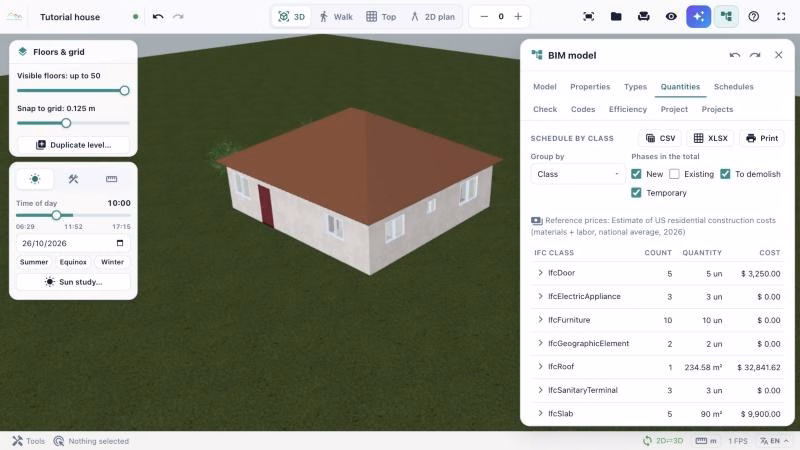This screenshot has width=800, height=450.
Task: Decrease floor level with minus button
Action: pyautogui.click(x=484, y=17)
